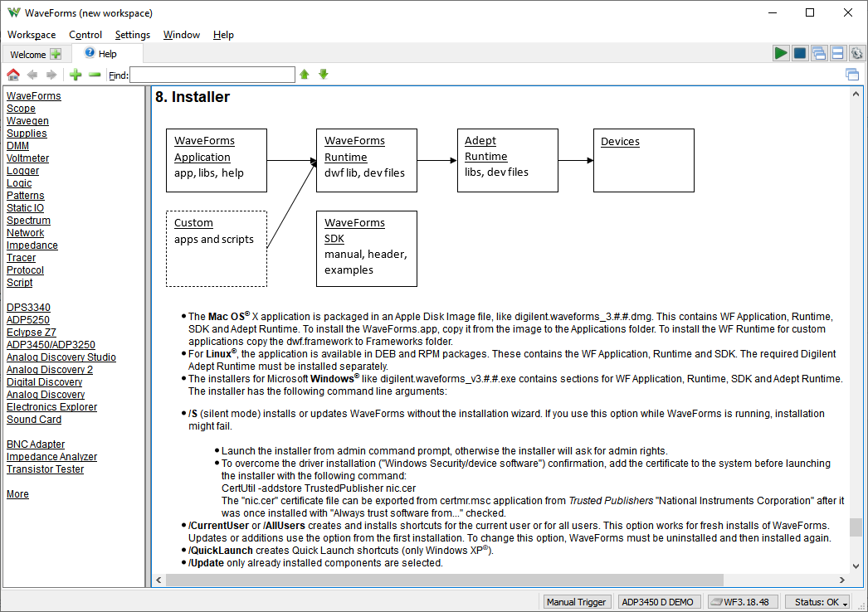Open the Help menu
This screenshot has height=612, width=868.
(224, 35)
